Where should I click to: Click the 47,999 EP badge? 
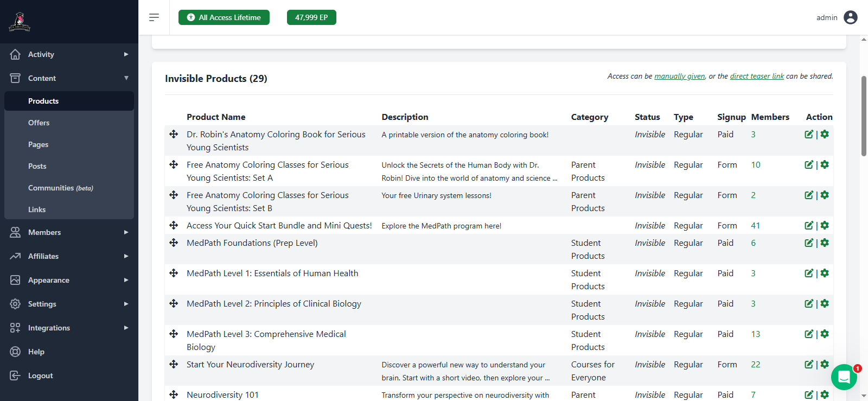(x=311, y=17)
